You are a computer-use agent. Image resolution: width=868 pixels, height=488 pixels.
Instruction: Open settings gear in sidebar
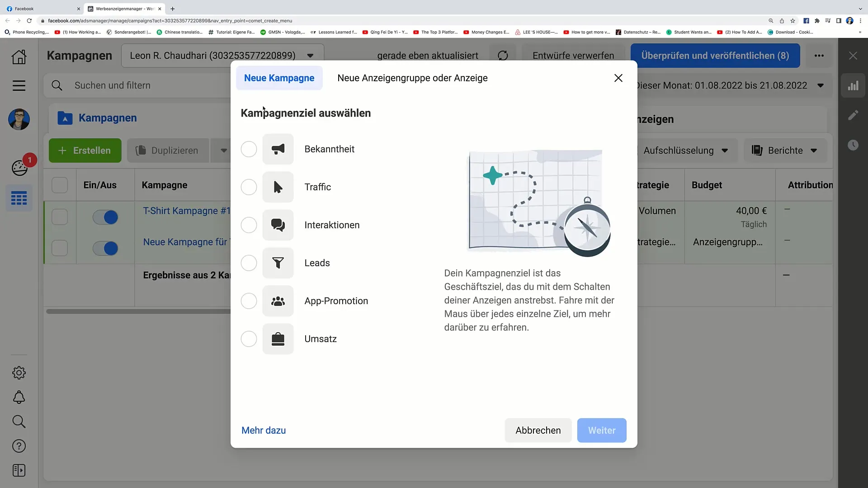coord(19,373)
